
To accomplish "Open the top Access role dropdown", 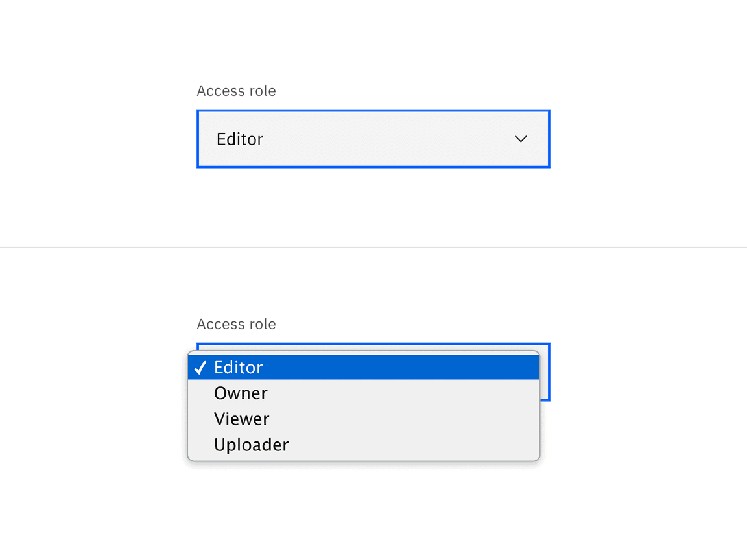I will point(373,139).
